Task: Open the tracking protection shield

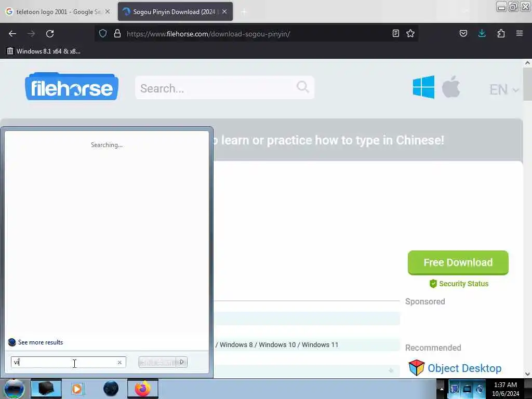Action: [103, 33]
